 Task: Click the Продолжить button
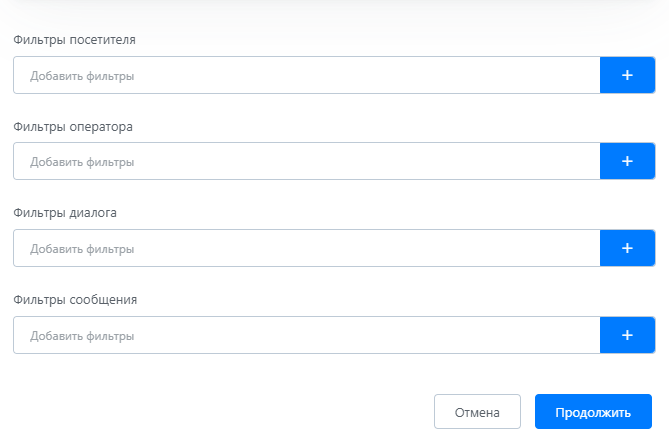click(x=593, y=412)
